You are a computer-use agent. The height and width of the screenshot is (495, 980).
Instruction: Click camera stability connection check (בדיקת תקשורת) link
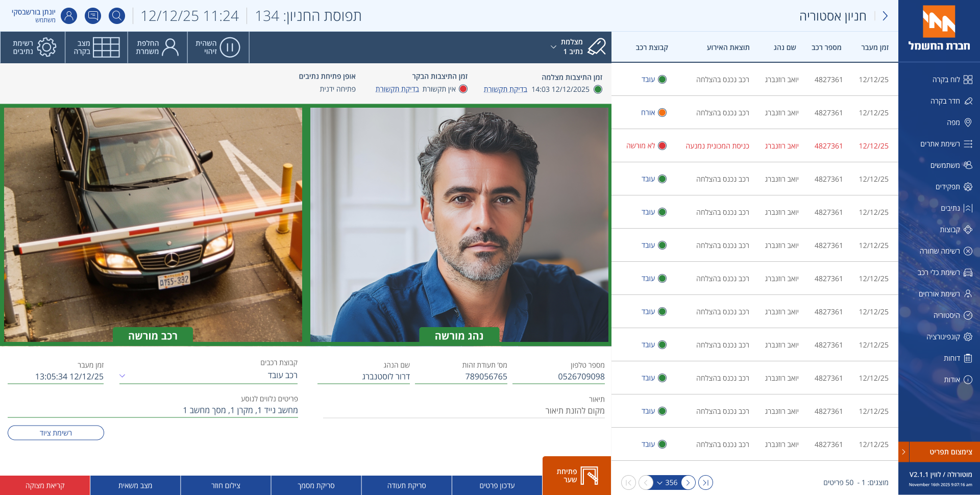(505, 89)
